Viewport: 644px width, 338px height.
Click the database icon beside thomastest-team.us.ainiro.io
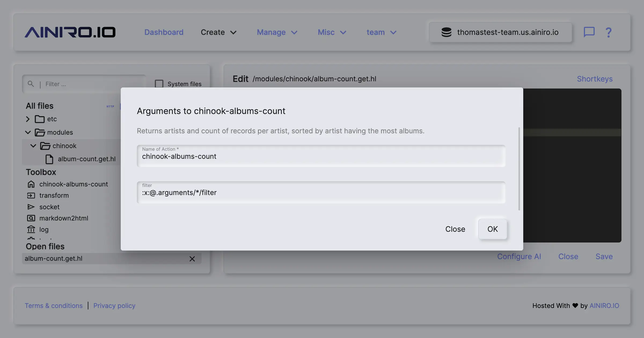point(446,32)
